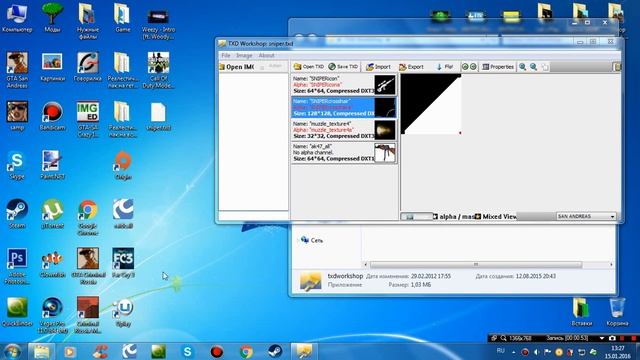Import a texture with the Import button
640x360 pixels.
378,67
